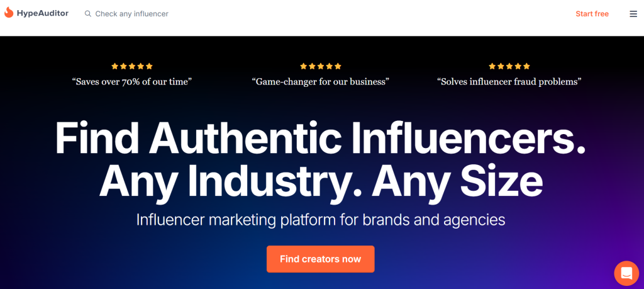The width and height of the screenshot is (644, 289).
Task: Open the hamburger navigation menu
Action: [633, 14]
